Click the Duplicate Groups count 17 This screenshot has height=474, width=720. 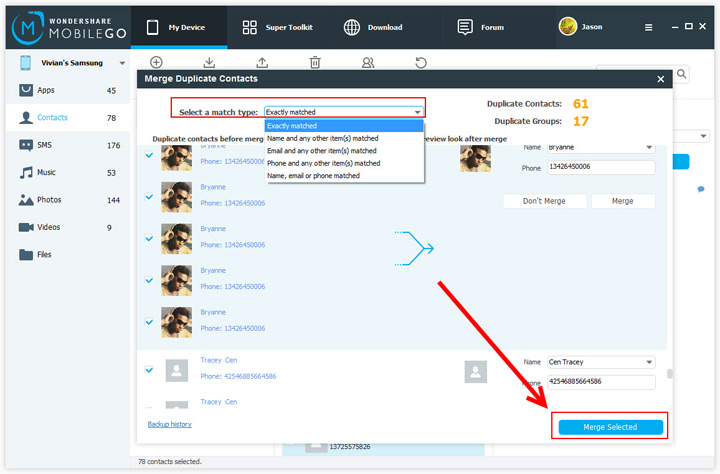(x=580, y=121)
